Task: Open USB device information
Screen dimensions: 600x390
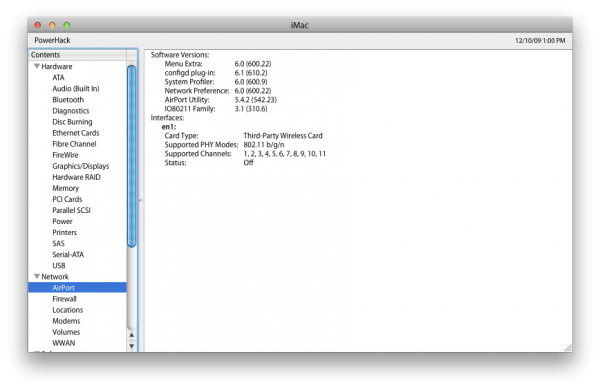Action: point(59,266)
